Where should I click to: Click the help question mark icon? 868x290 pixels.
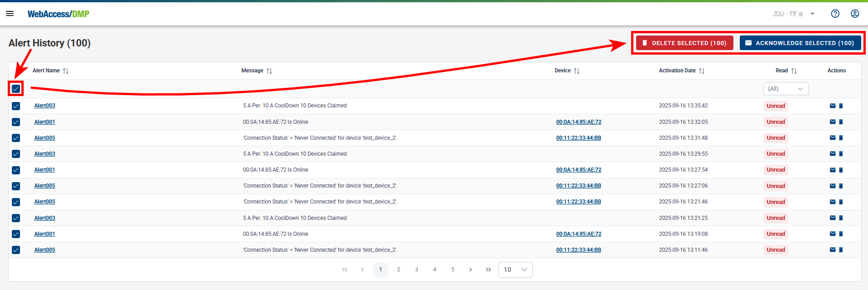(835, 14)
